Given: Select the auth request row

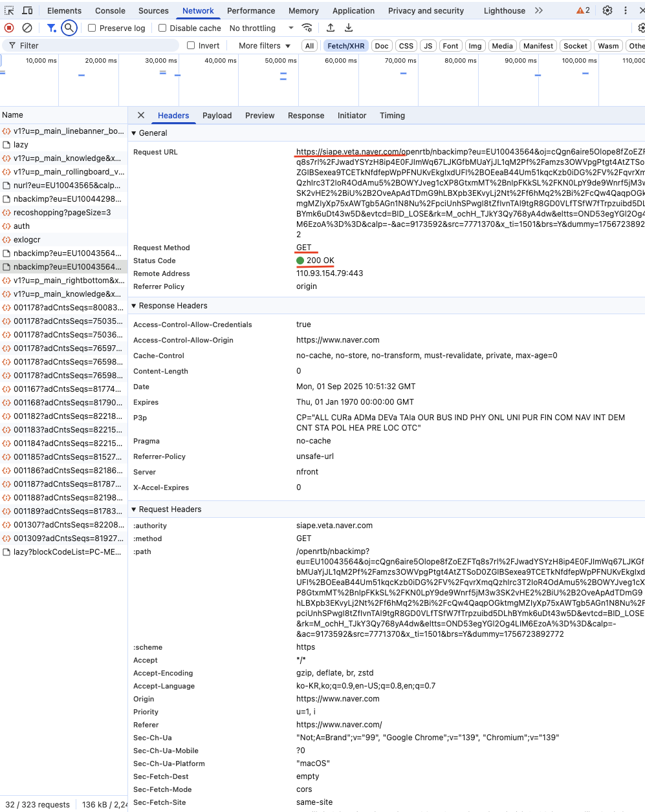Looking at the screenshot, I should [63, 226].
